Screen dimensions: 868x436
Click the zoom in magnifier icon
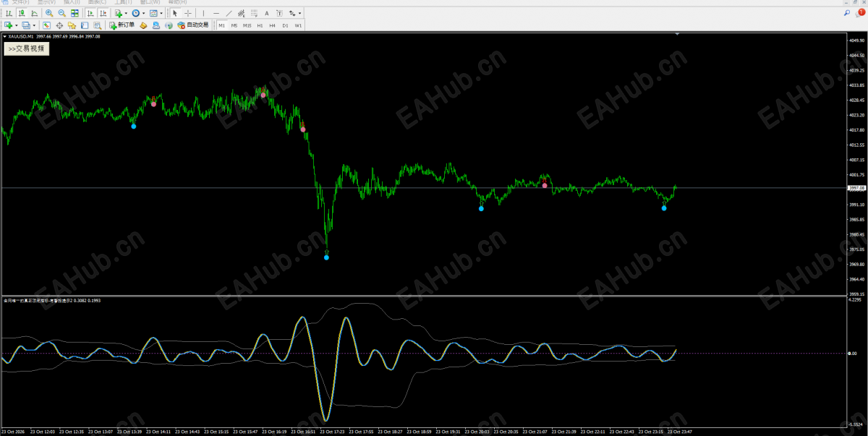pos(49,13)
